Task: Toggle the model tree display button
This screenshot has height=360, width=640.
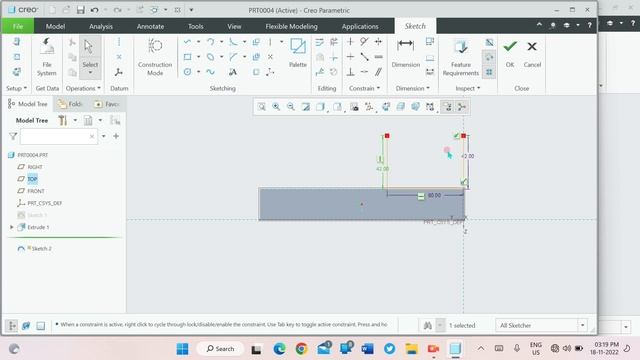Action: 12,325
